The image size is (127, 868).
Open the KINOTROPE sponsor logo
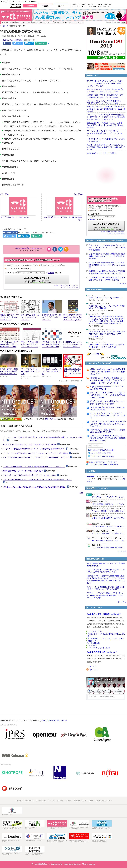pos(12,772)
